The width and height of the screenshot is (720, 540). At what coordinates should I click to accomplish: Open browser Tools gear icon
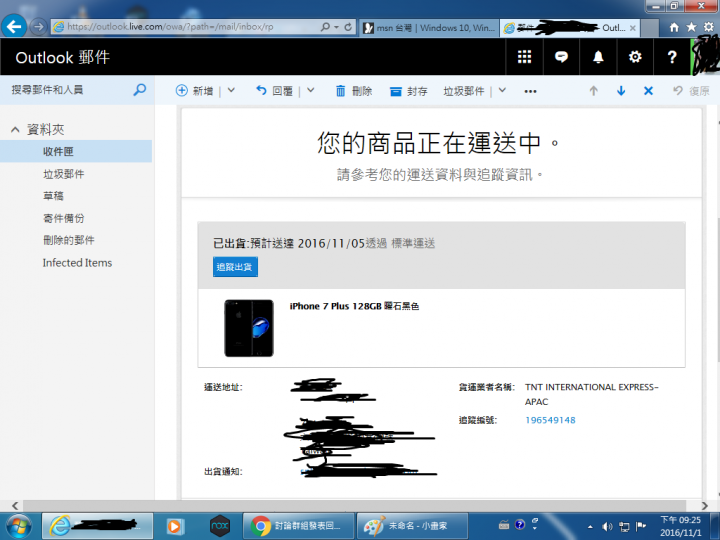pos(709,27)
